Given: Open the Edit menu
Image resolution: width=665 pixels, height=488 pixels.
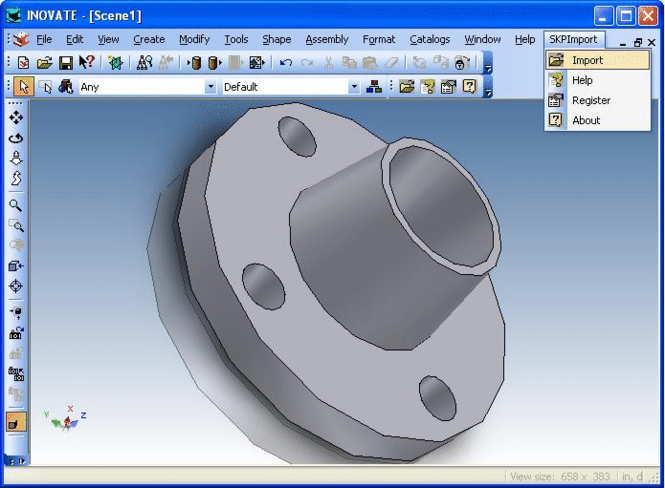Looking at the screenshot, I should pyautogui.click(x=75, y=39).
